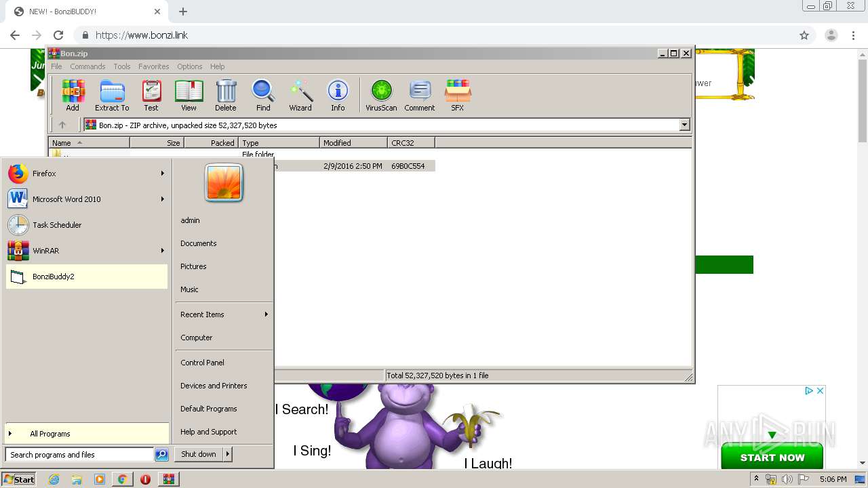Image resolution: width=868 pixels, height=488 pixels.
Task: Bookmark page with star icon
Action: 804,35
